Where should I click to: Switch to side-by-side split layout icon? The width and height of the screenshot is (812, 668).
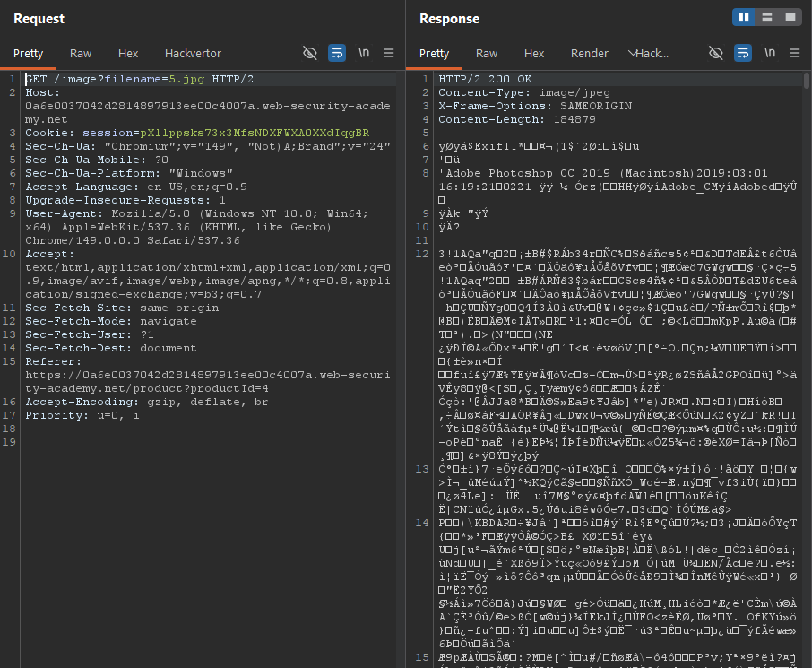click(x=744, y=17)
